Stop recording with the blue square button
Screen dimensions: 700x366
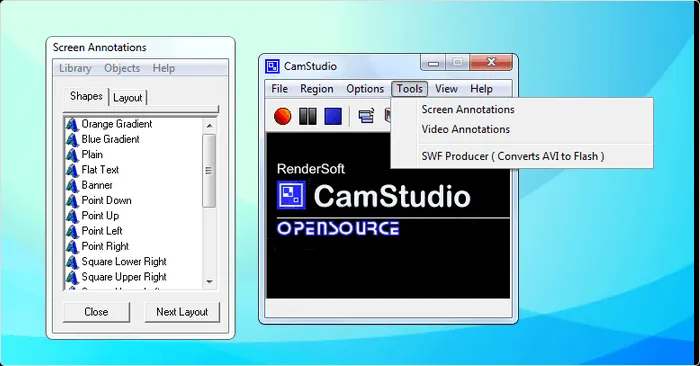click(333, 116)
